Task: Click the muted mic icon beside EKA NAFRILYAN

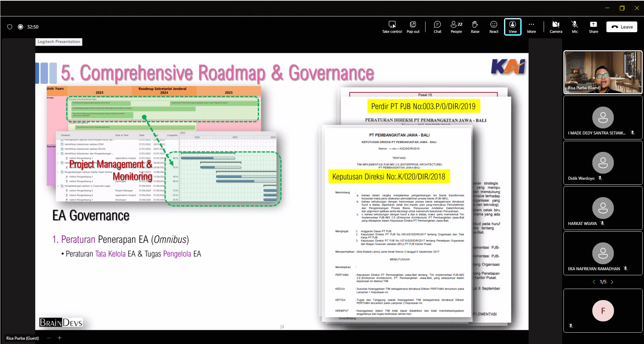Action: [x=626, y=269]
